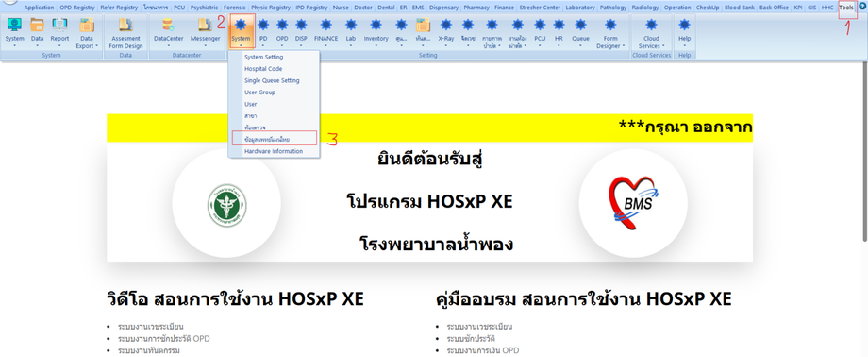Open the FINANCE settings gear icon
This screenshot has height=357, width=868.
point(325,25)
